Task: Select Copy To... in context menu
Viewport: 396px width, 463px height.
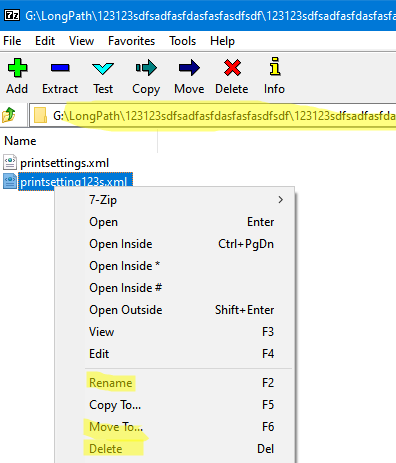Action: 174,405
